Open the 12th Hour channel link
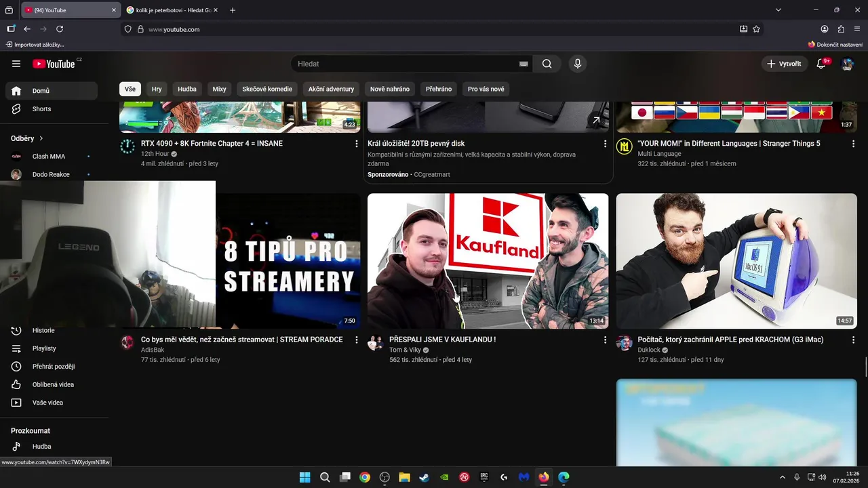This screenshot has width=868, height=488. [x=155, y=154]
